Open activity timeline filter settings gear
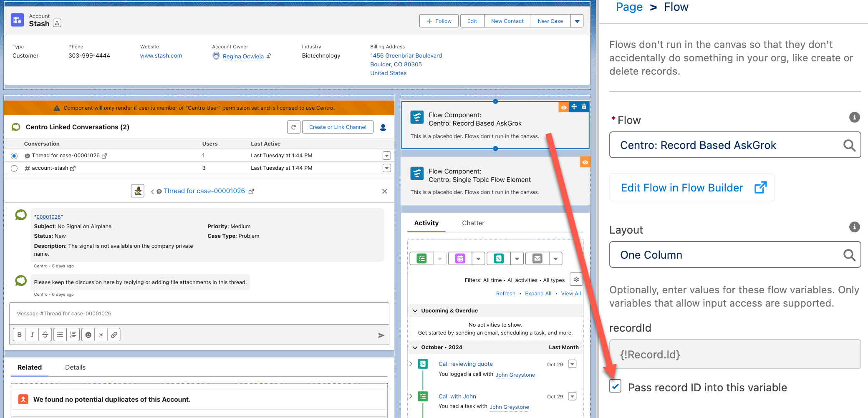The image size is (868, 418). coord(576,280)
